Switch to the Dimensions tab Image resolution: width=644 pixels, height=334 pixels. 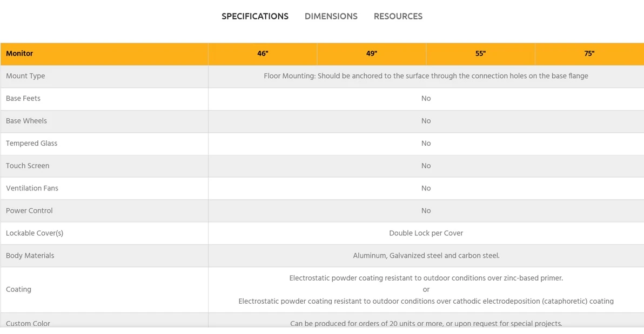click(331, 16)
